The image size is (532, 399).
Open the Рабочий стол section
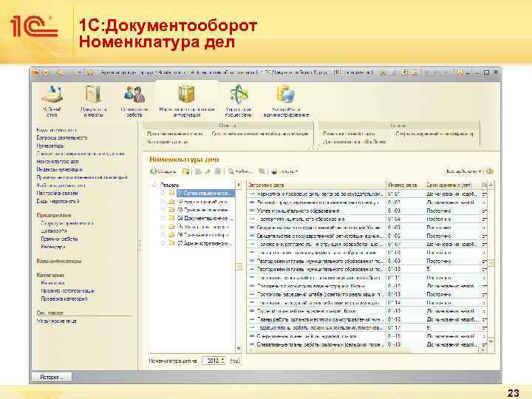(x=52, y=100)
